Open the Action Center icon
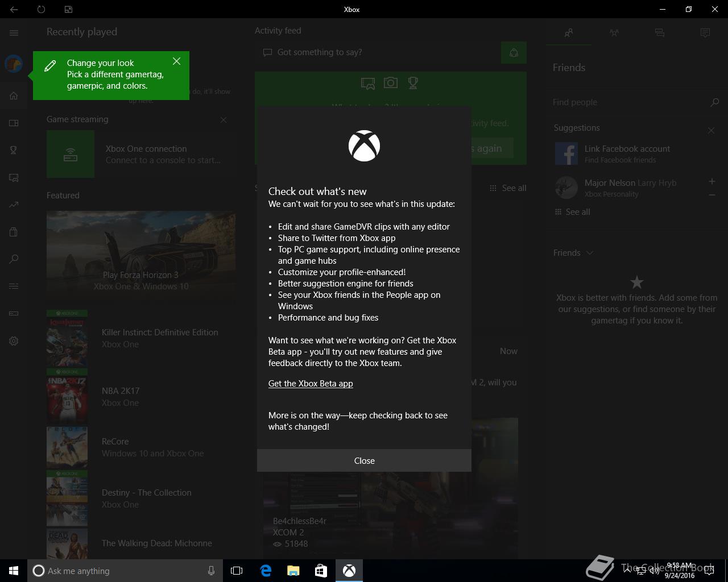Viewport: 728px width, 582px height. point(709,571)
